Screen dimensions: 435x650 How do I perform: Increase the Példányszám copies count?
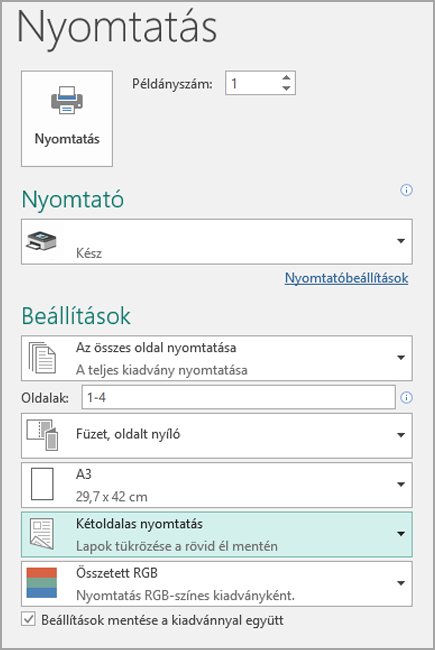click(286, 78)
